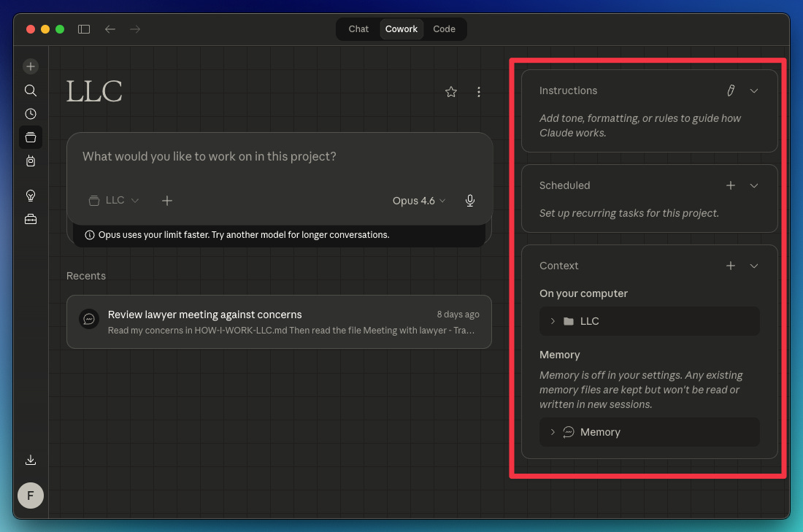Click the LLC project title heading
Image resolution: width=803 pixels, height=532 pixels.
pyautogui.click(x=94, y=92)
